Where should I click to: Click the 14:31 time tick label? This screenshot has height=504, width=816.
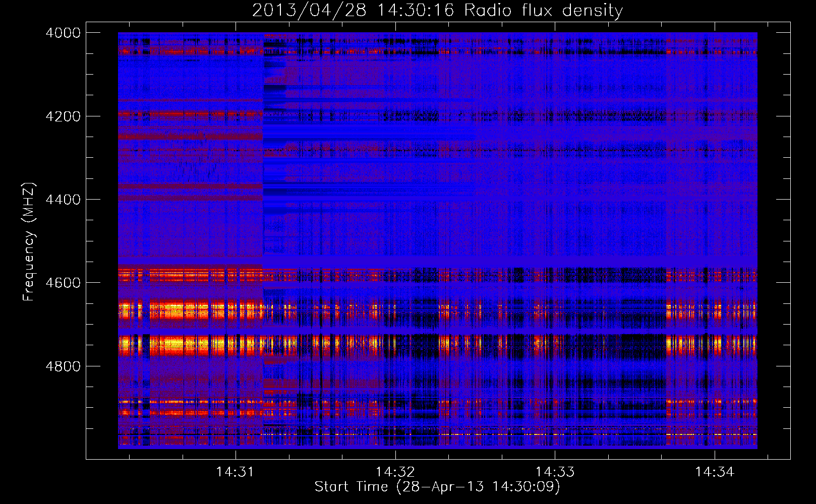point(235,472)
